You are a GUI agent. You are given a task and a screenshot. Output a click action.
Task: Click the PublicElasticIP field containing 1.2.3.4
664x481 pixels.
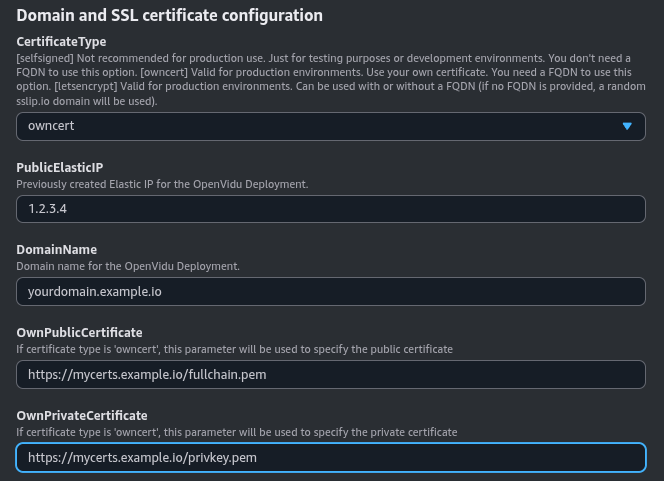pyautogui.click(x=330, y=209)
